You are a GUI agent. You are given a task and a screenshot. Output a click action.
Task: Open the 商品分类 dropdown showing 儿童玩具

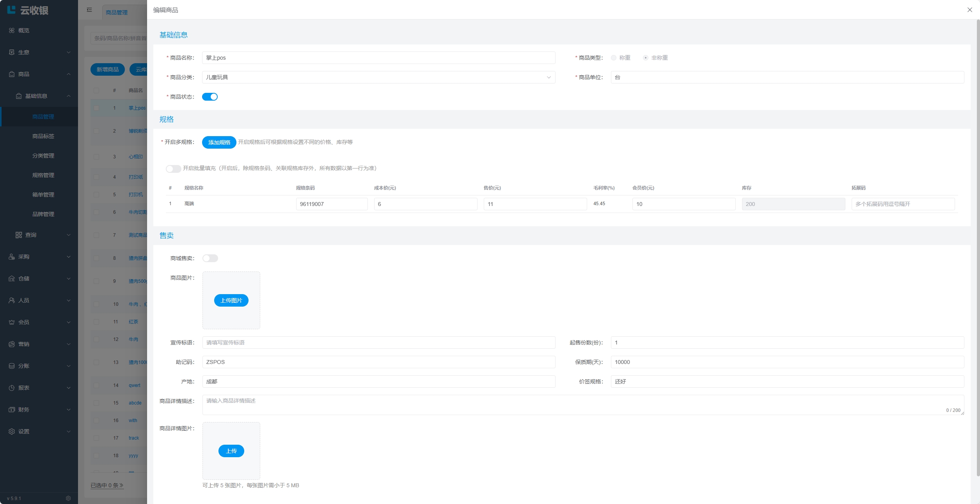pos(378,77)
